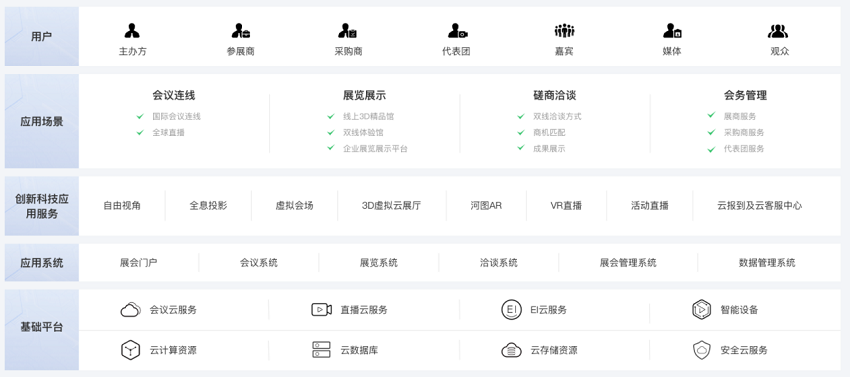
Task: Click the 会议连线 heading
Action: coord(173,95)
